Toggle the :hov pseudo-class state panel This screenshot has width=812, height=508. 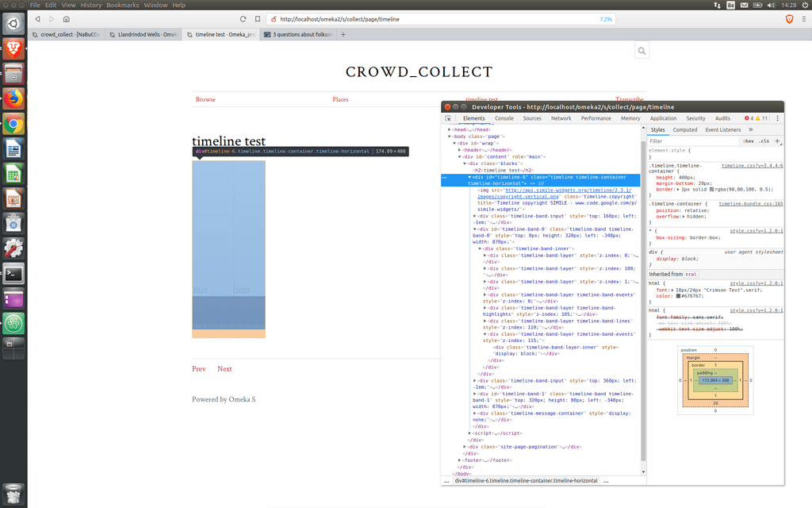748,141
